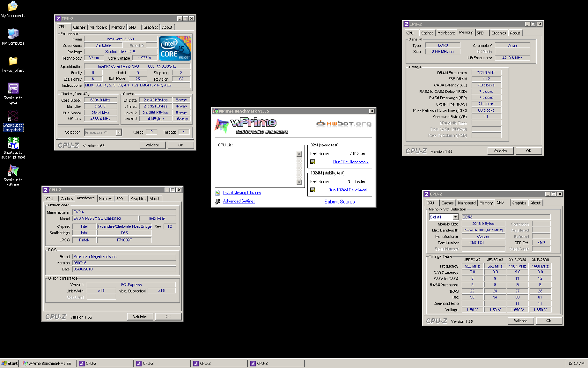Click Validate in Memory window

click(500, 151)
